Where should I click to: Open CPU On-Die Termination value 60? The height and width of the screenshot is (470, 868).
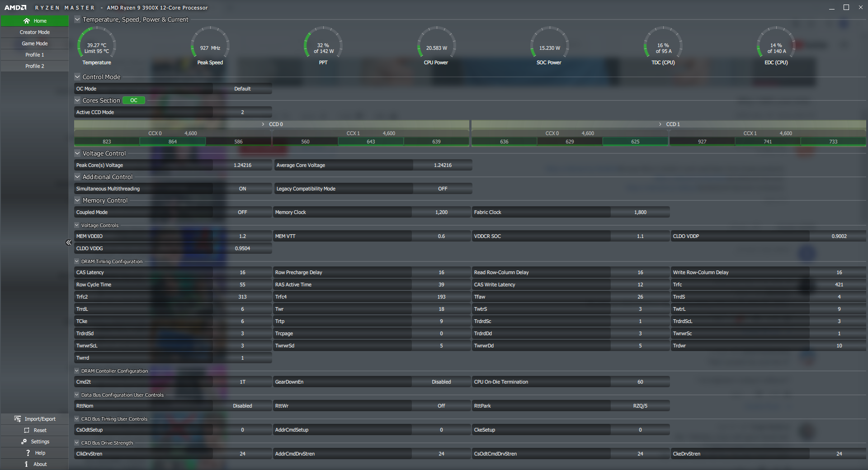(640, 382)
